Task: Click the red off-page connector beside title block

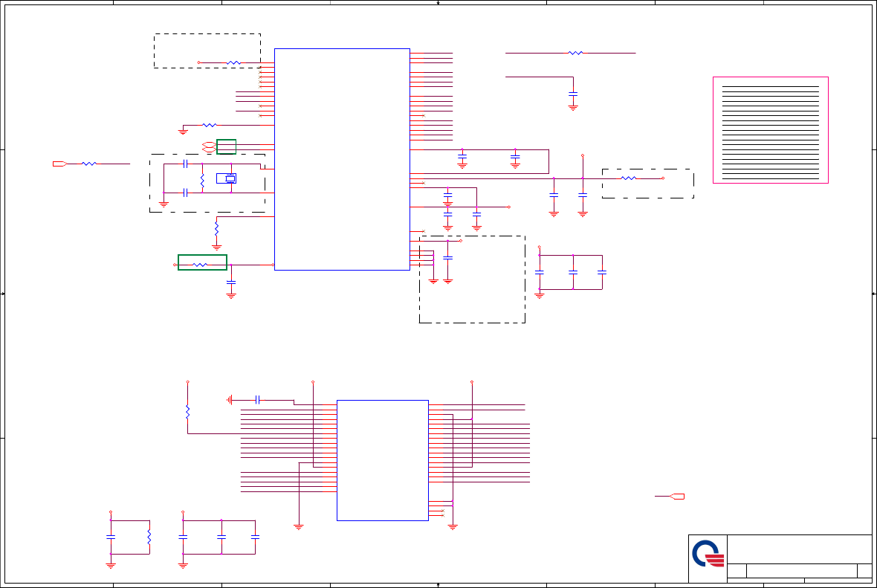Action: (677, 497)
